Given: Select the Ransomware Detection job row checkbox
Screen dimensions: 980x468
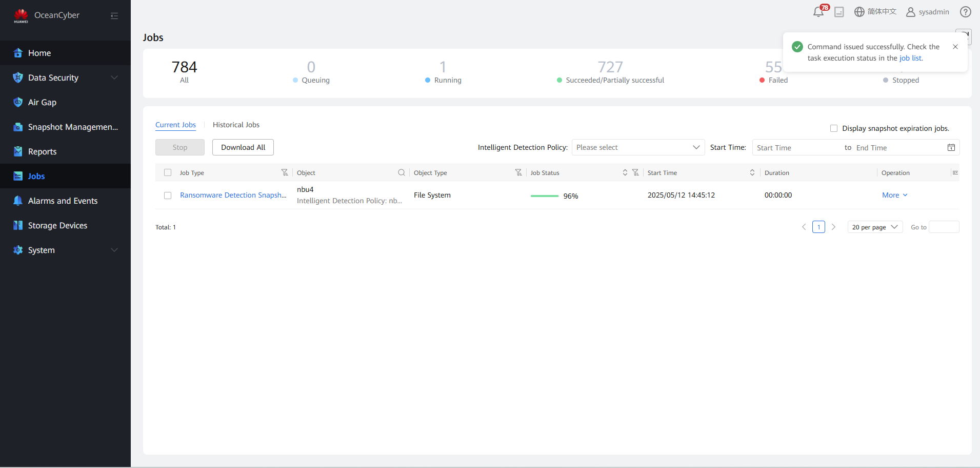Looking at the screenshot, I should click(168, 196).
